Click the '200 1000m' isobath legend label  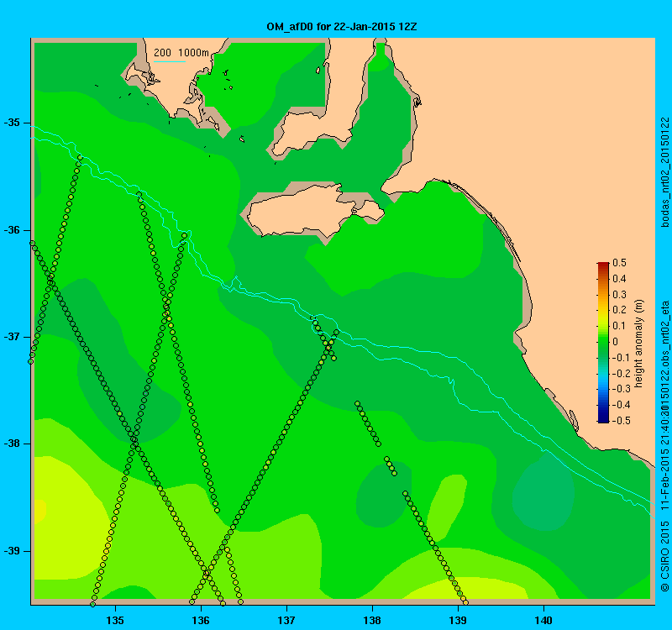tap(181, 53)
